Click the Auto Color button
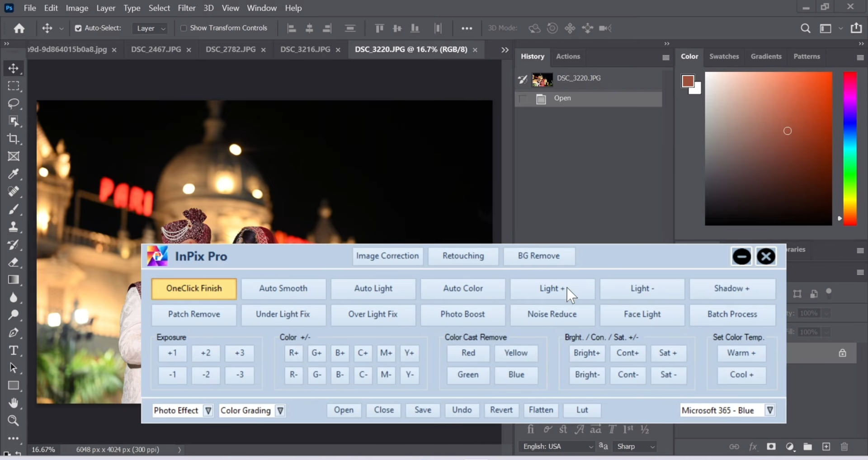The height and width of the screenshot is (460, 868). [463, 289]
